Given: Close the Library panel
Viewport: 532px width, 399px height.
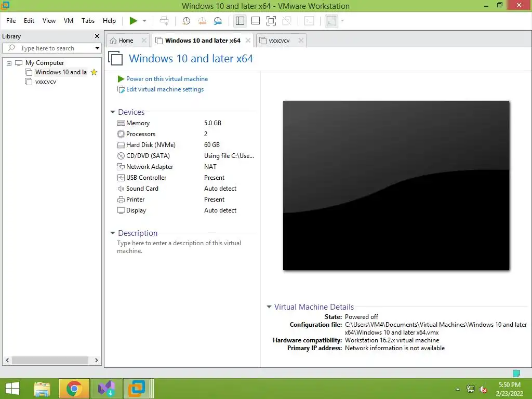Looking at the screenshot, I should point(97,36).
